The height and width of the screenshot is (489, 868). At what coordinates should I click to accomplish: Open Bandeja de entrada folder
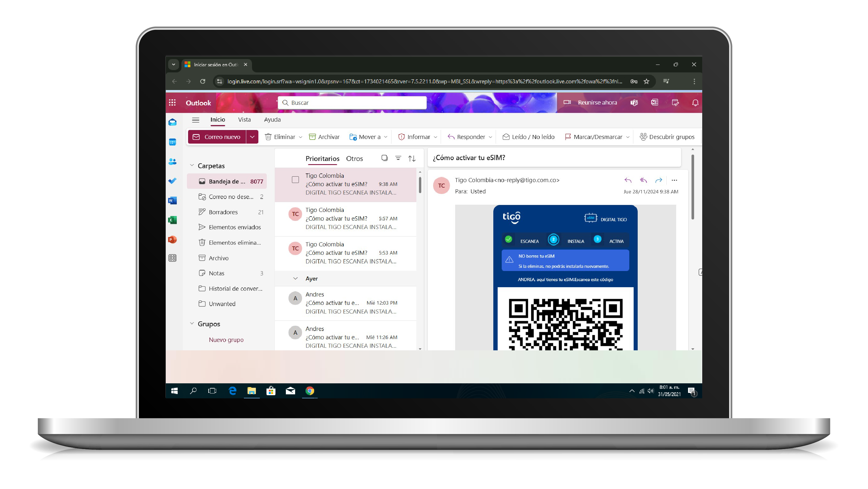pos(227,181)
